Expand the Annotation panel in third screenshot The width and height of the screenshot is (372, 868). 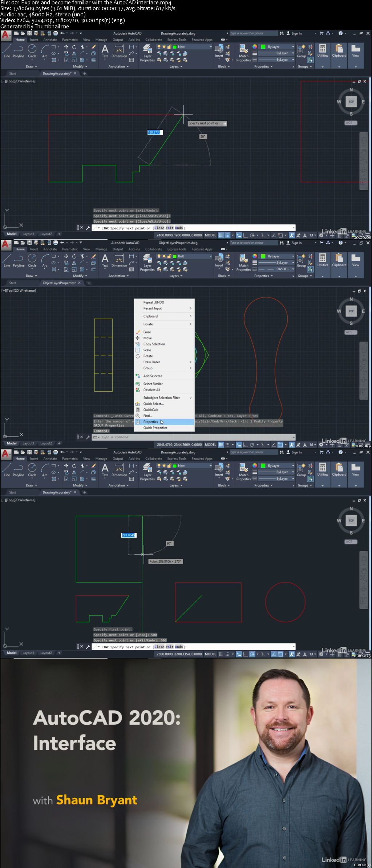[118, 485]
